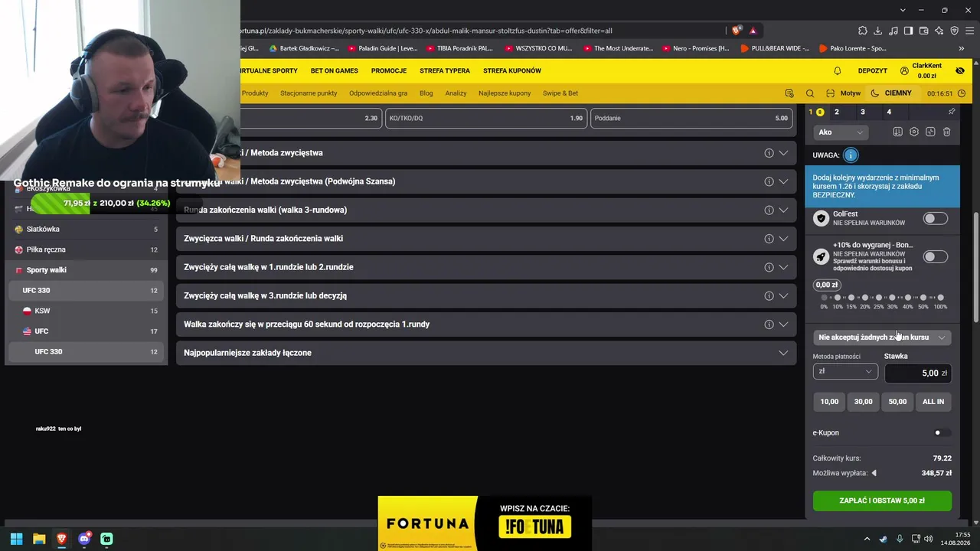Open the BET ON GAMES menu

pyautogui.click(x=335, y=71)
